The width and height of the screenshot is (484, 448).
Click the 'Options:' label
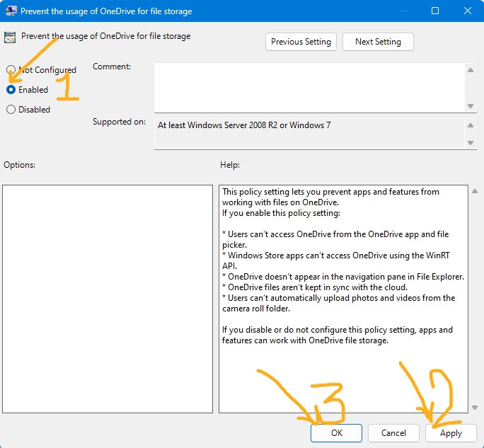19,165
